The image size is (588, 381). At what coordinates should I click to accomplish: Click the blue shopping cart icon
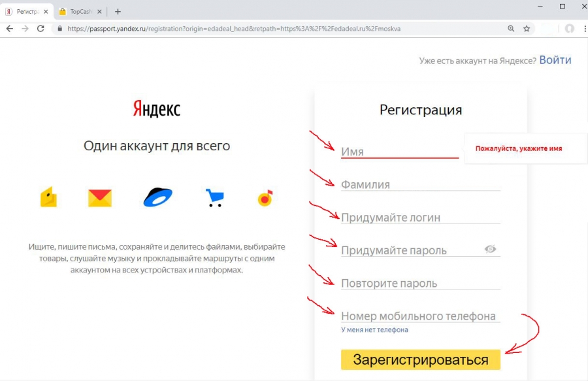pyautogui.click(x=215, y=197)
